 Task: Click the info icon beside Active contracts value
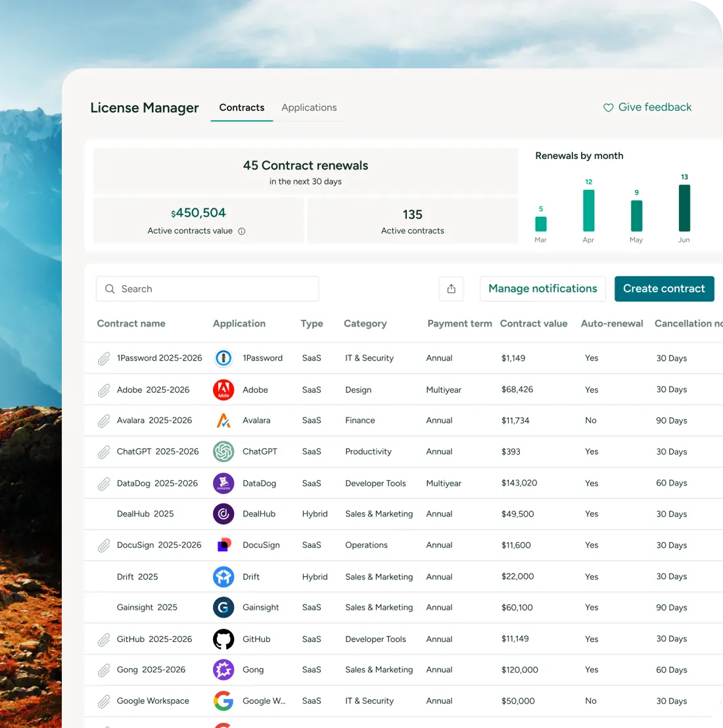tap(241, 231)
